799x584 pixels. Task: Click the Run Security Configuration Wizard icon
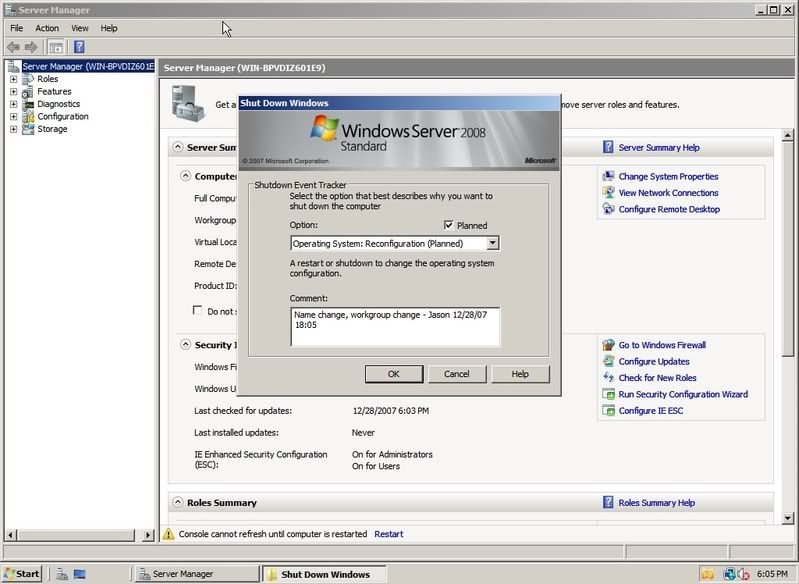(x=608, y=394)
